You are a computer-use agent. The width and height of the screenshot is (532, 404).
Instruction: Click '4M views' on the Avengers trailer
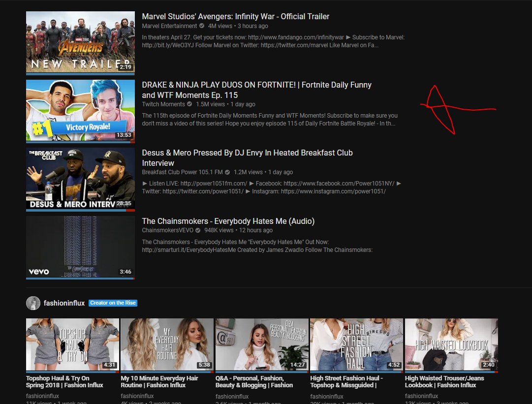point(220,26)
